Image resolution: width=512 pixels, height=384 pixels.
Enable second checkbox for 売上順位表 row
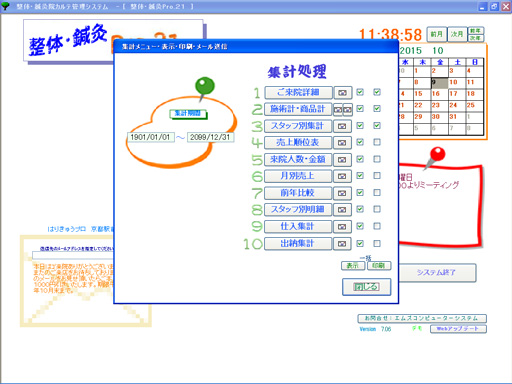[377, 142]
